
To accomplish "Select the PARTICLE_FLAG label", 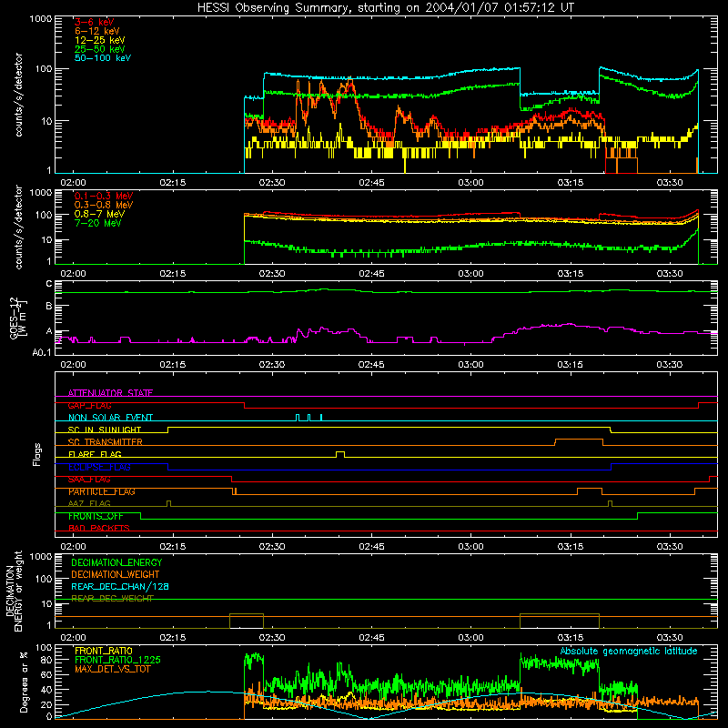I will [102, 491].
